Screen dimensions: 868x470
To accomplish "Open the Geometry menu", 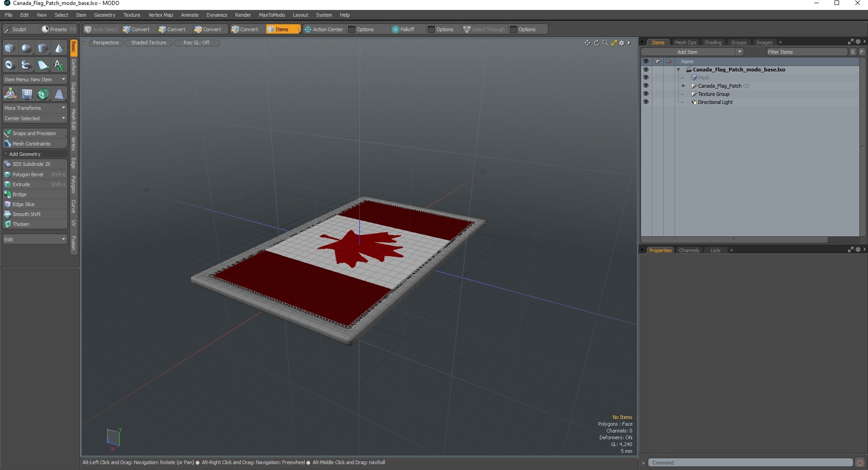I will click(x=104, y=15).
